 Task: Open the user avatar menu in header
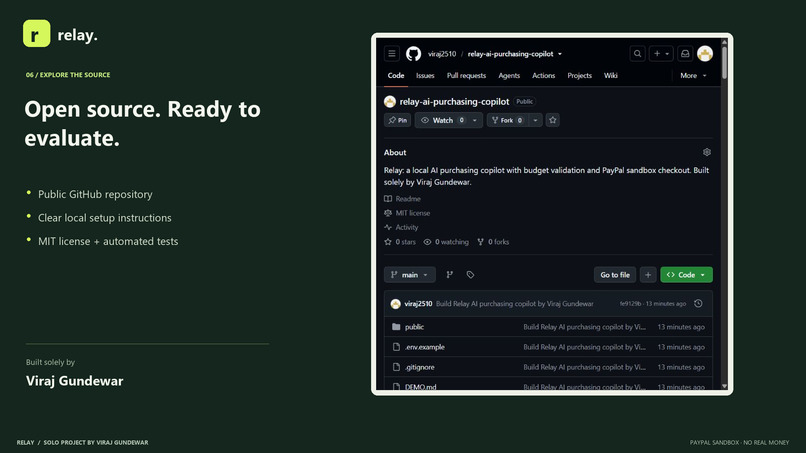click(x=705, y=53)
